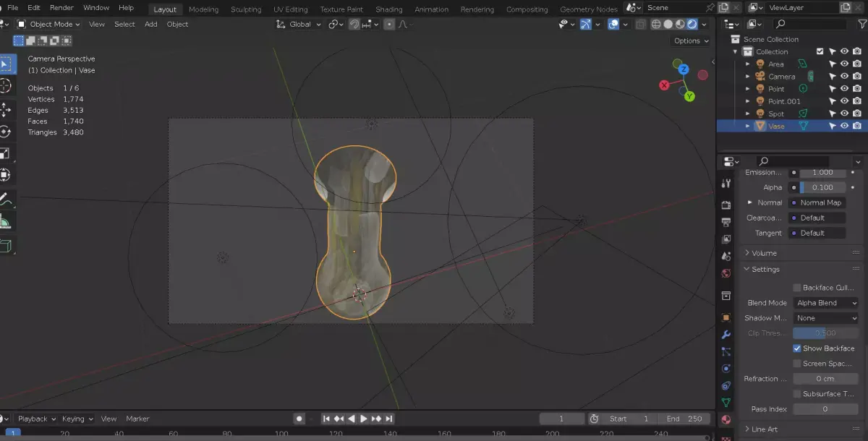868x441 pixels.
Task: Switch to solid viewport shading
Action: 668,24
